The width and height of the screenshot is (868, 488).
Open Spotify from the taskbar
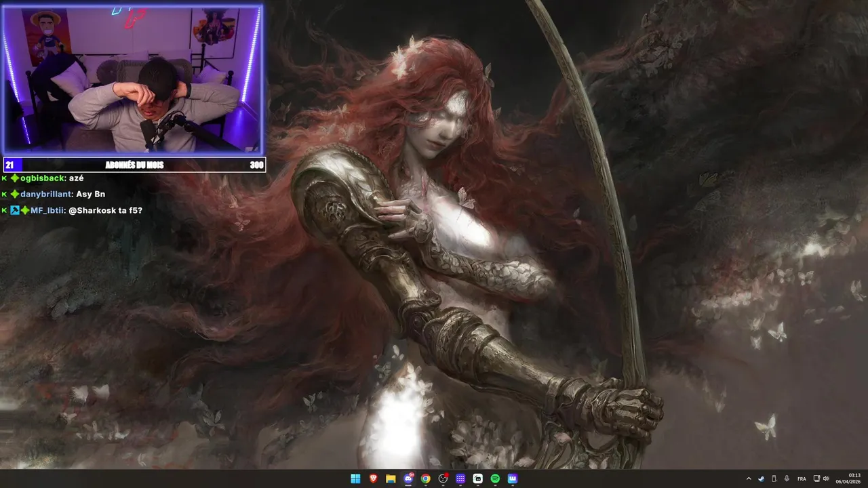[x=495, y=479]
